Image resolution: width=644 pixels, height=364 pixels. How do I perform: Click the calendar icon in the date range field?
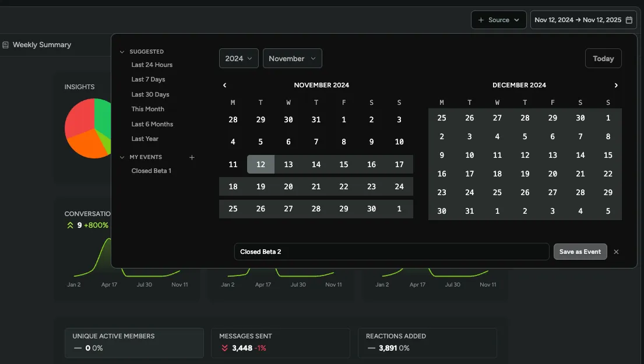(629, 19)
